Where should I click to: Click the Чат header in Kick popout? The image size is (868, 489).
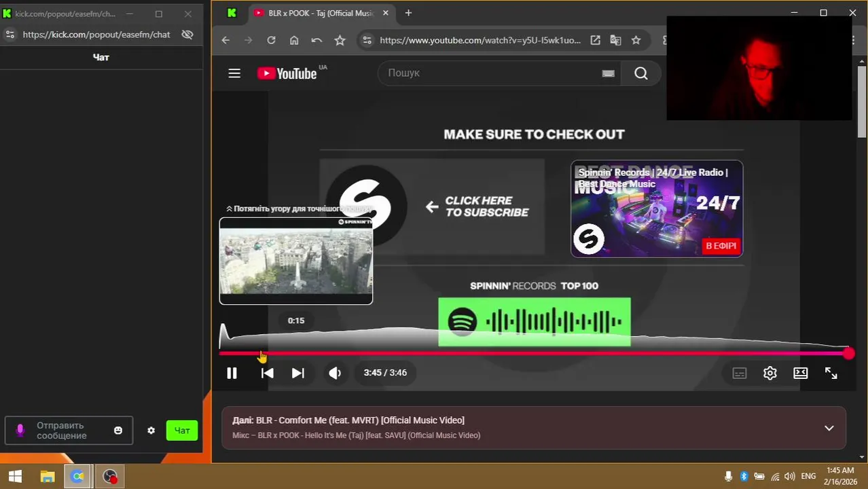[x=101, y=57]
